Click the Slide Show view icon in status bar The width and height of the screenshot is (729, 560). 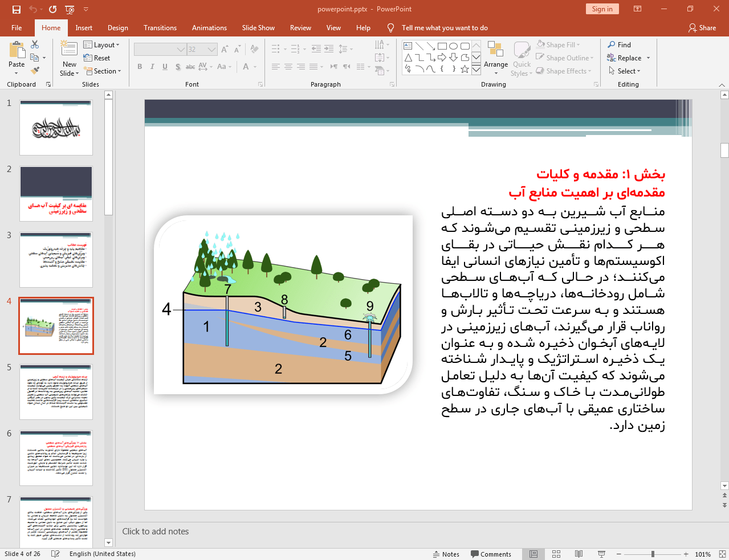[x=601, y=554]
